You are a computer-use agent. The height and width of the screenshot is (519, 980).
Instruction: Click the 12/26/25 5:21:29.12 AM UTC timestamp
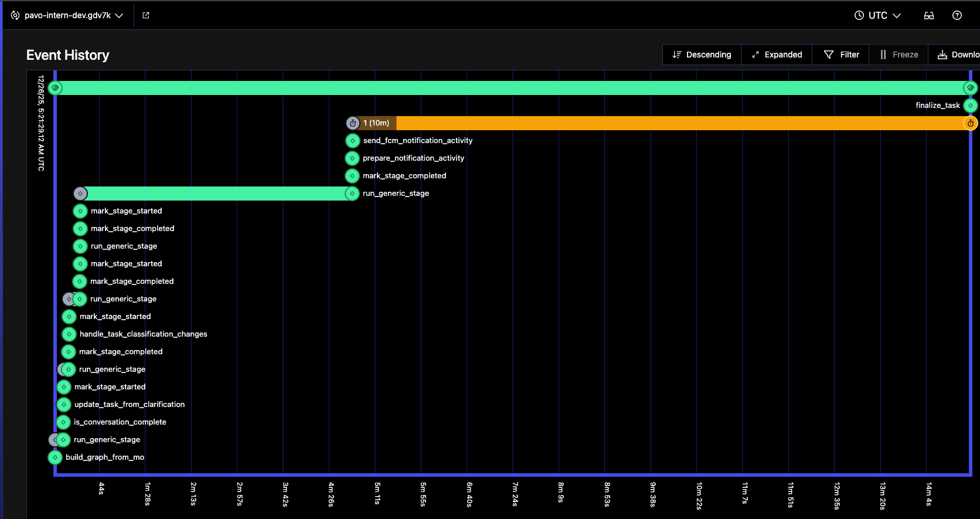point(41,123)
